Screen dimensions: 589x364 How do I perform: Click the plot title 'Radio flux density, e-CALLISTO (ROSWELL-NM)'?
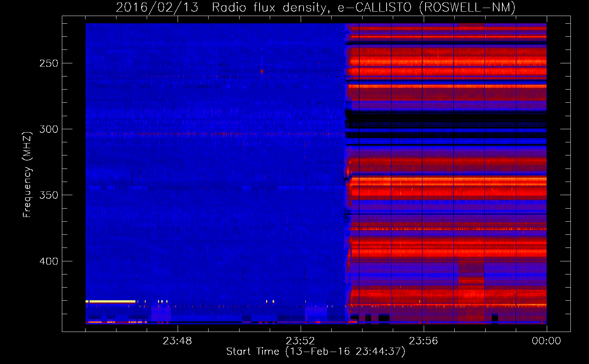[364, 7]
